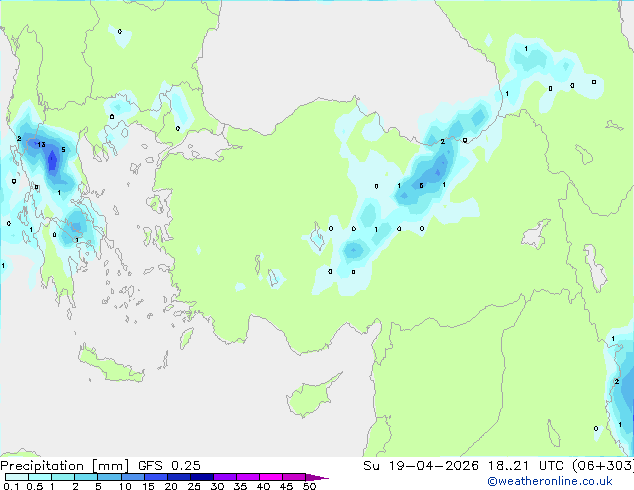This screenshot has width=634, height=490.
Task: Click the above-50 arrow tip of legend
Action: point(317,477)
